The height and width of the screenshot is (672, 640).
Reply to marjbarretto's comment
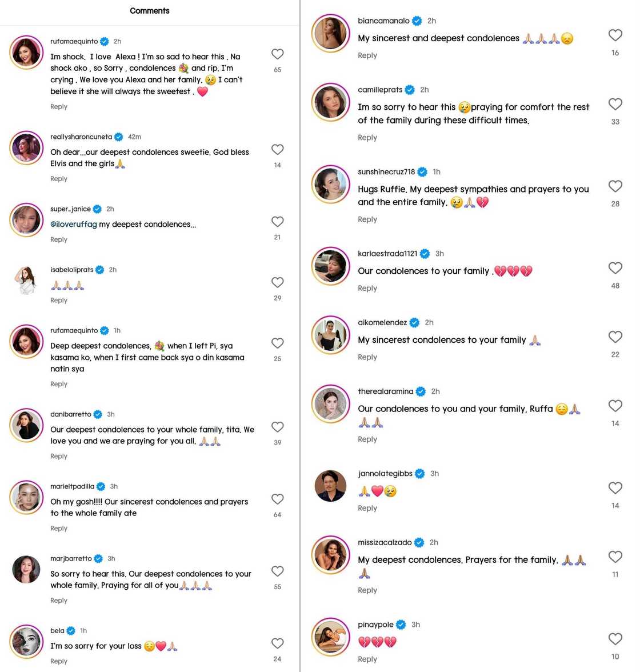pyautogui.click(x=59, y=601)
